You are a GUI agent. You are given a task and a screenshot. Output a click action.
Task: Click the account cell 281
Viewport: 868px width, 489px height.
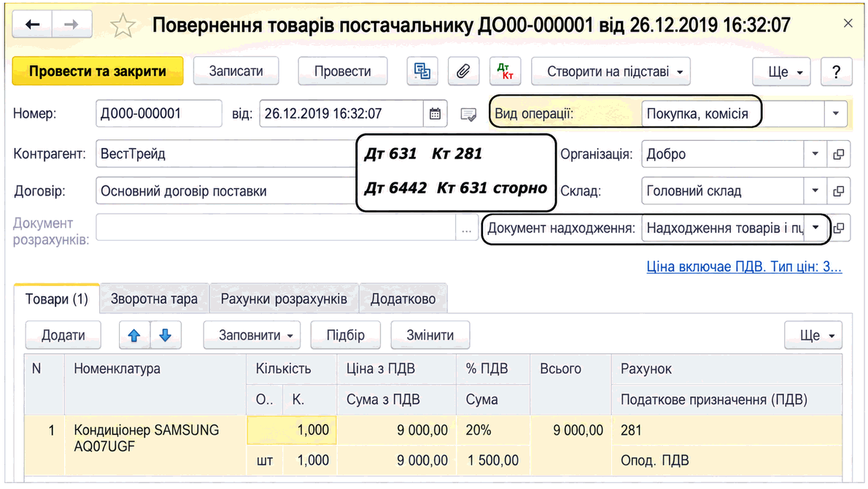[x=726, y=431]
